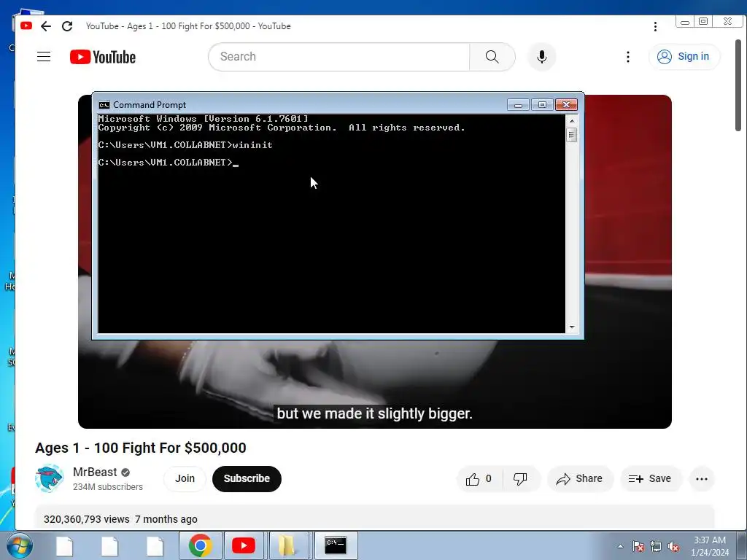
Task: Switch to Command Prompt taskbar button
Action: click(x=336, y=545)
